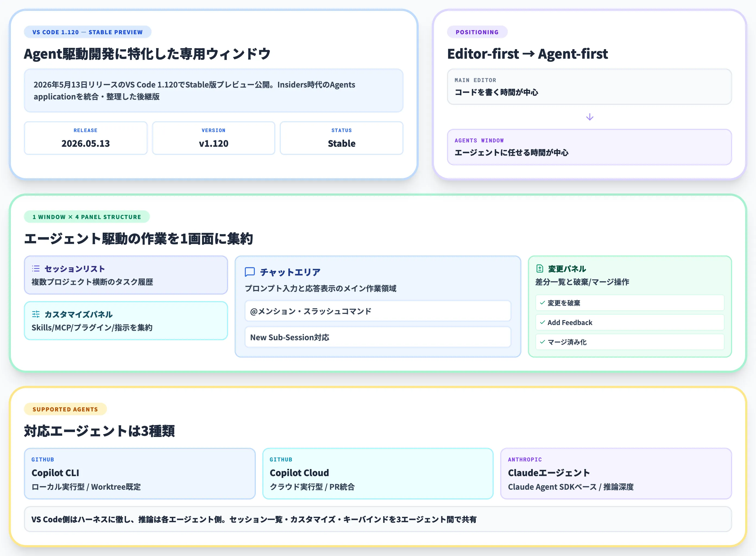Click the 1 WINDOW × 4 PANEL STRUCTURE badge
Viewport: 756px width, 556px height.
point(87,217)
